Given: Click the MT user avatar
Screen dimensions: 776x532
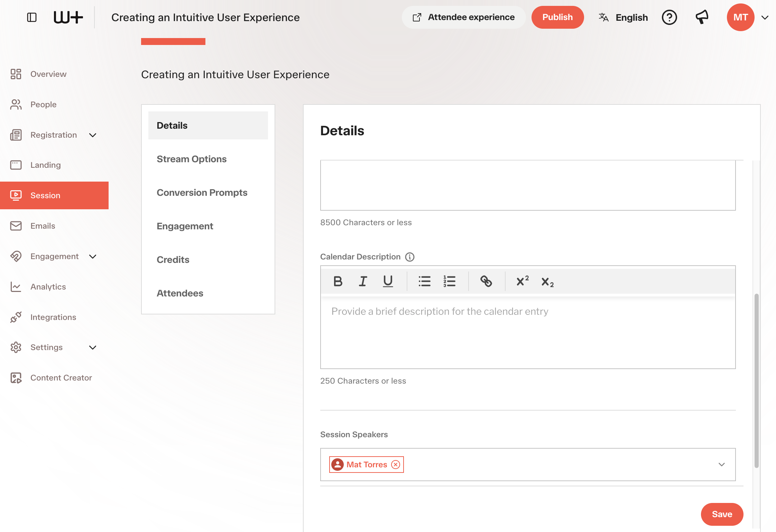Looking at the screenshot, I should coord(740,17).
